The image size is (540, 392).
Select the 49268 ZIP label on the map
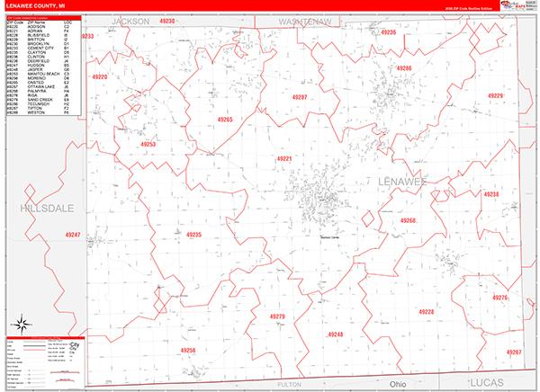pyautogui.click(x=408, y=220)
